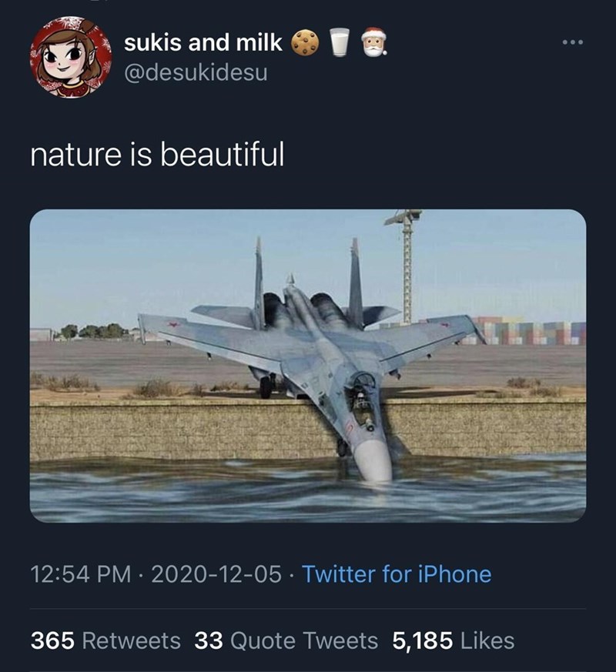Screen dimensions: 616x672
Task: Click the sukis and milk profile avatar
Action: 71,57
